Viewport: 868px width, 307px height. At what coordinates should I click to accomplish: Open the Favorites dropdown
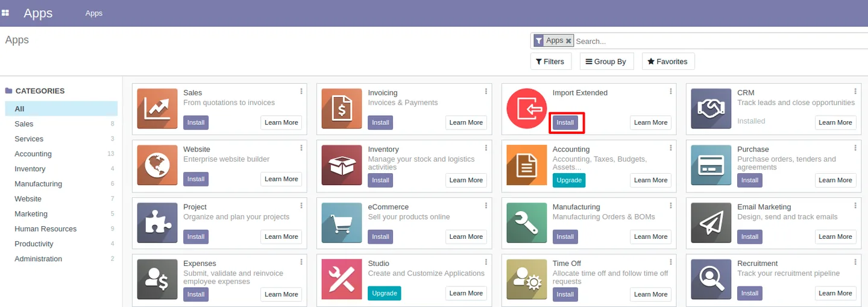668,62
